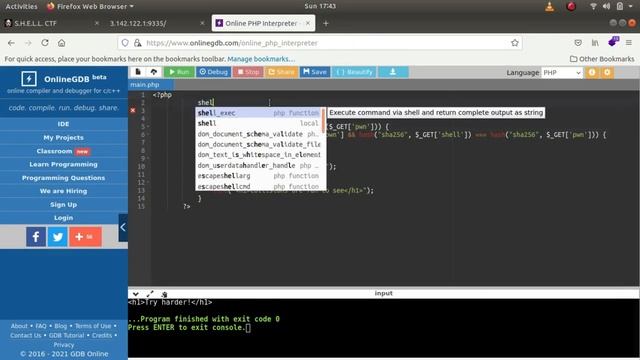Open the IDE sidebar link
Screen dimensions: 640x360
click(x=64, y=124)
